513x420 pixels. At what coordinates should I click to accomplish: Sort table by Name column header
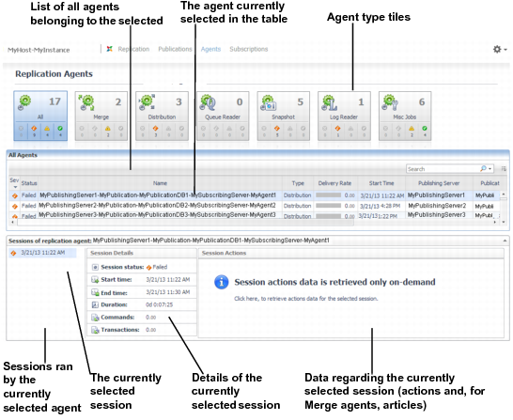pos(160,183)
